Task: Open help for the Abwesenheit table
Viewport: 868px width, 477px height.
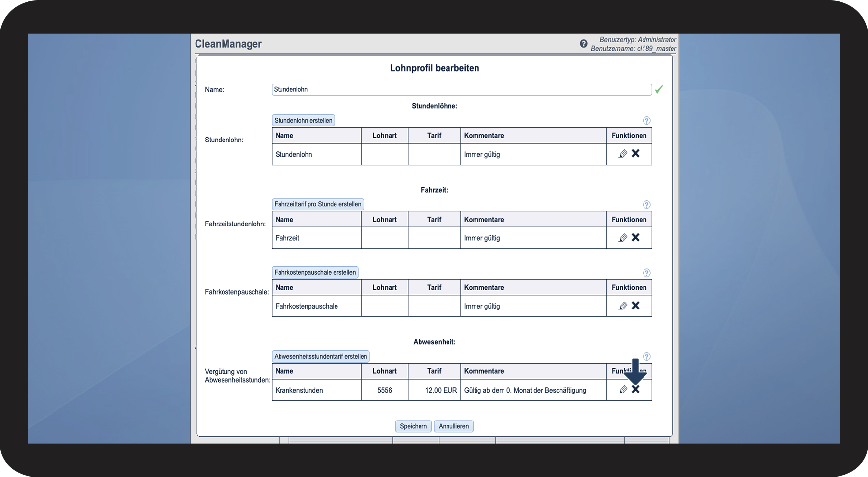Action: coord(646,357)
